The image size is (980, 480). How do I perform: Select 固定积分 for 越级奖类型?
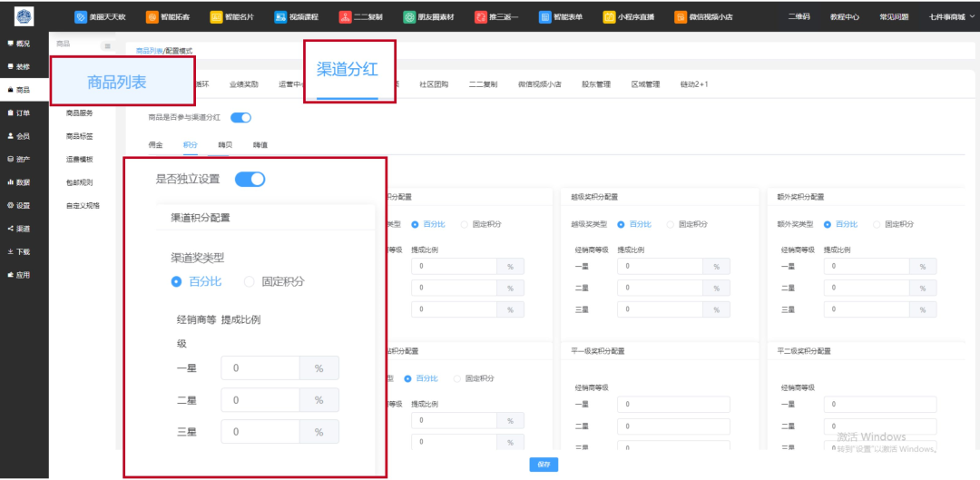pyautogui.click(x=688, y=224)
